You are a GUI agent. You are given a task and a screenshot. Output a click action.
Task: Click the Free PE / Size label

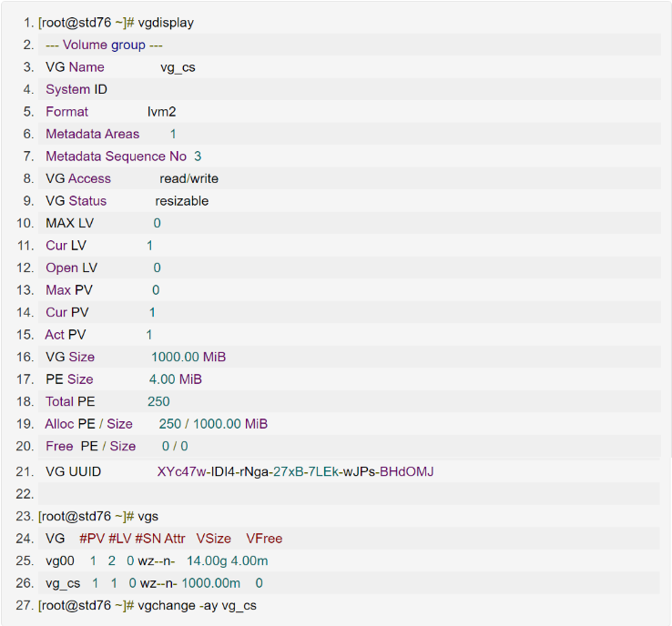(90, 446)
